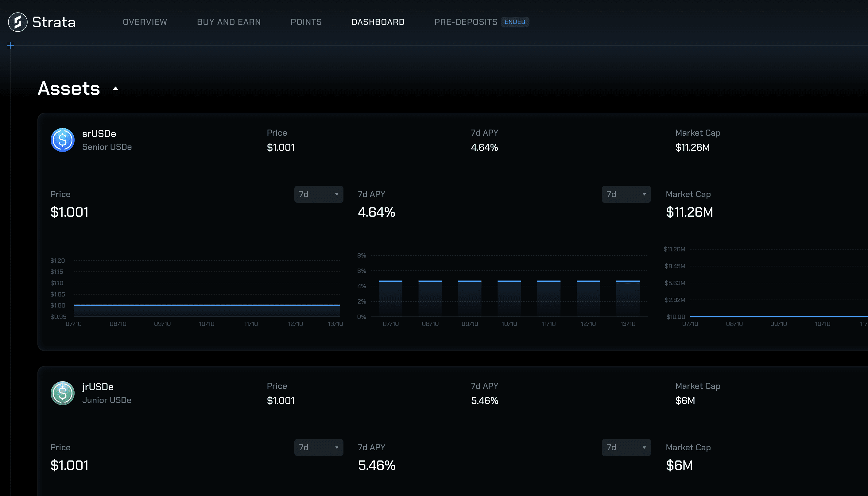Viewport: 868px width, 496px height.
Task: Click the srUSDe price chart line
Action: [207, 305]
